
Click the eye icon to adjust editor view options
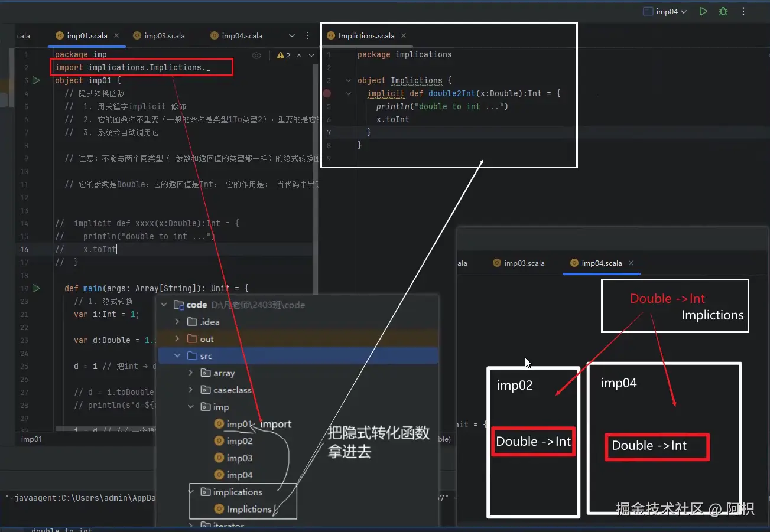256,55
